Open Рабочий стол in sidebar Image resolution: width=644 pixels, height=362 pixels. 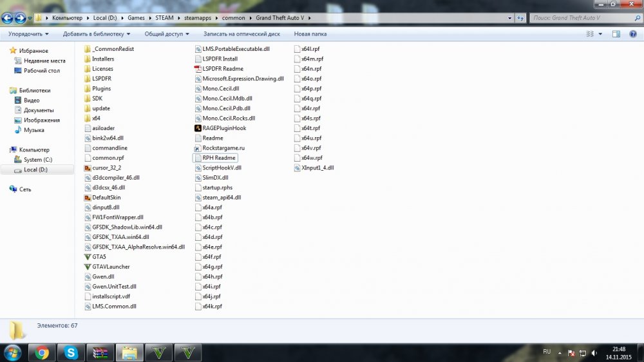tap(41, 71)
